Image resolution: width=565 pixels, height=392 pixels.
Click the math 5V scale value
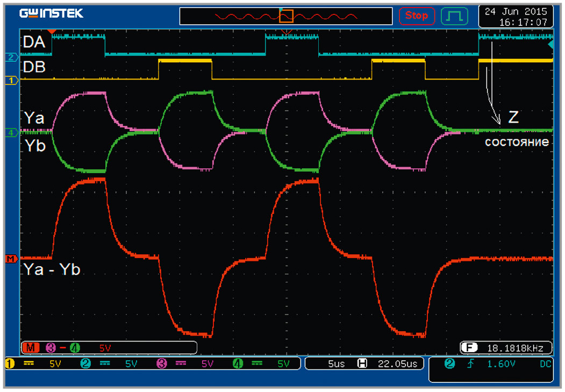[105, 348]
